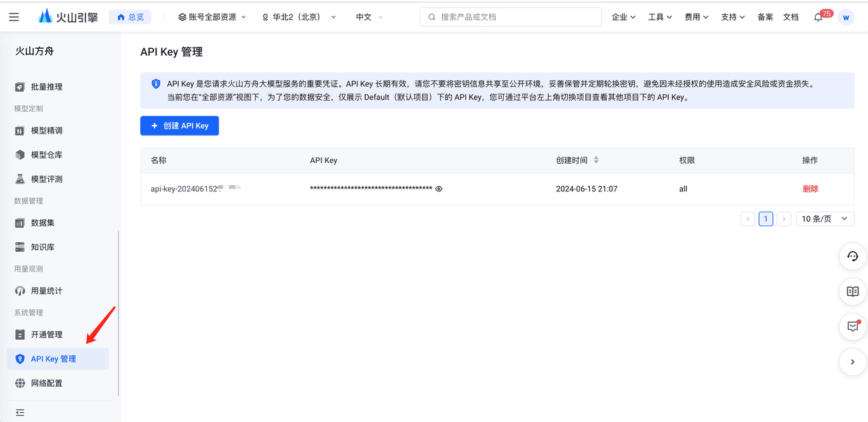Open the notification bell icon
Image resolution: width=868 pixels, height=422 pixels.
[x=818, y=18]
